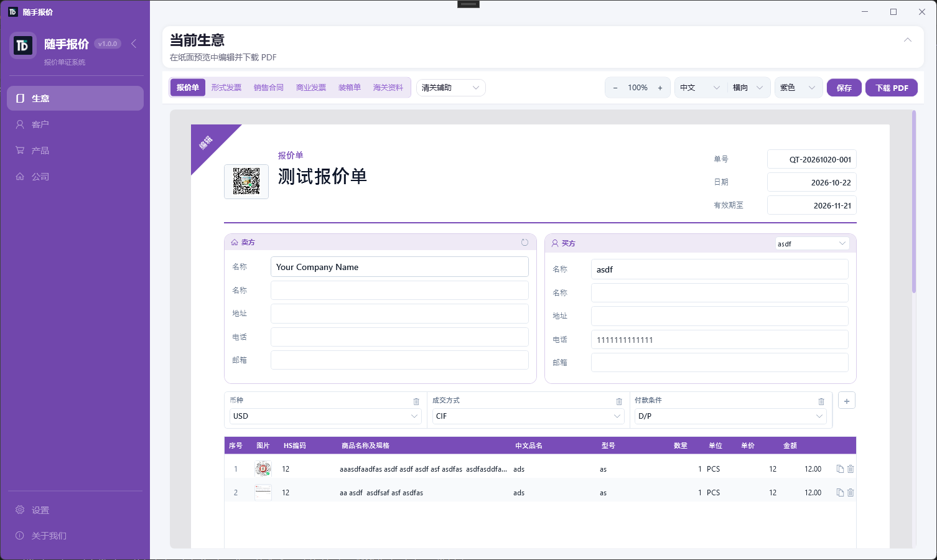This screenshot has width=937, height=560.
Task: Click the refresh icon in 卖方 panel
Action: coord(524,242)
